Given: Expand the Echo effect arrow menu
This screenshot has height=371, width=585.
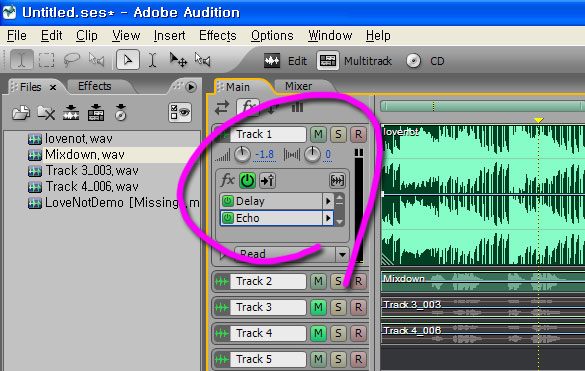Looking at the screenshot, I should point(328,218).
